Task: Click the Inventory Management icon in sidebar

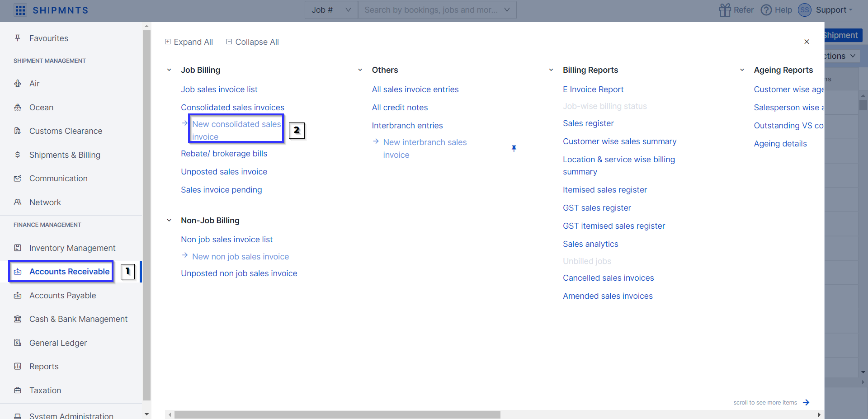Action: pyautogui.click(x=18, y=248)
